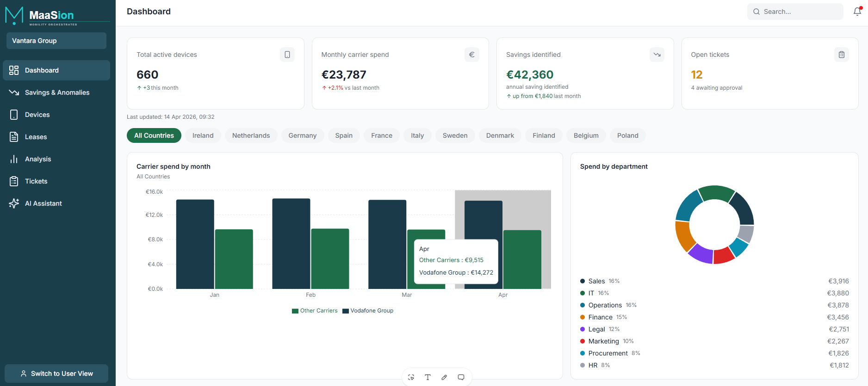Click the purple Legal donut segment
Screen dimensions: 868x386
point(701,255)
